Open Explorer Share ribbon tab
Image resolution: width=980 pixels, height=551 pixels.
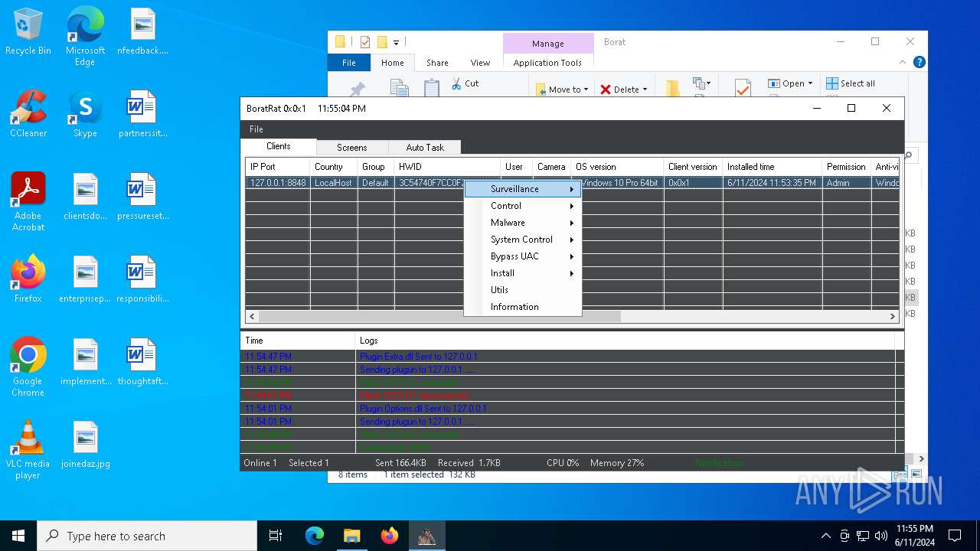437,63
